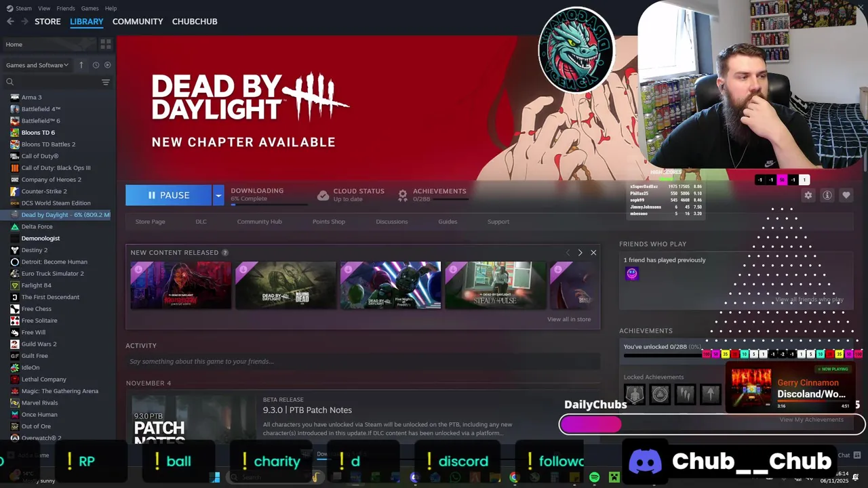The width and height of the screenshot is (868, 488).
Task: Click third locked achievement claw icon
Action: (x=685, y=394)
